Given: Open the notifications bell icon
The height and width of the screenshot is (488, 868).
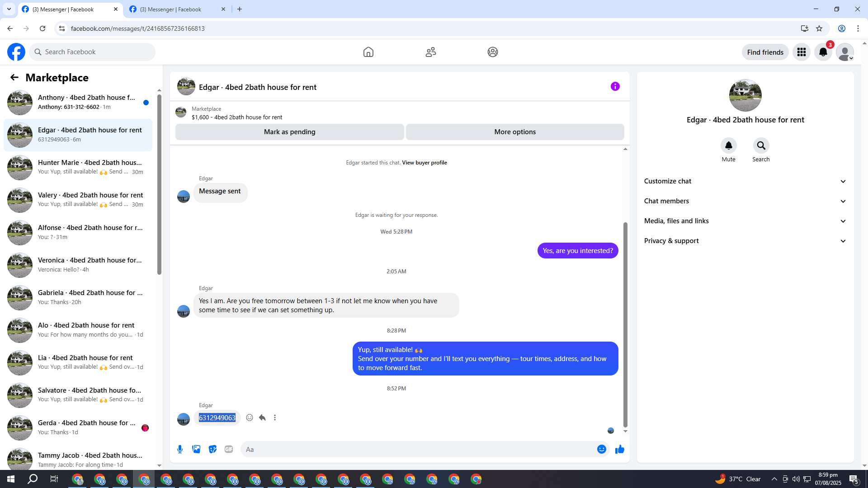Looking at the screenshot, I should click(823, 52).
